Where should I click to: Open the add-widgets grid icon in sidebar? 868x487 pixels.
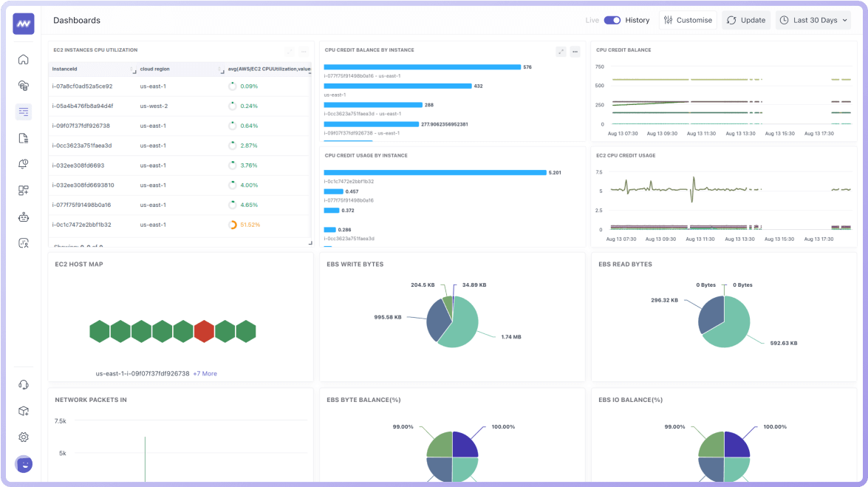click(23, 191)
